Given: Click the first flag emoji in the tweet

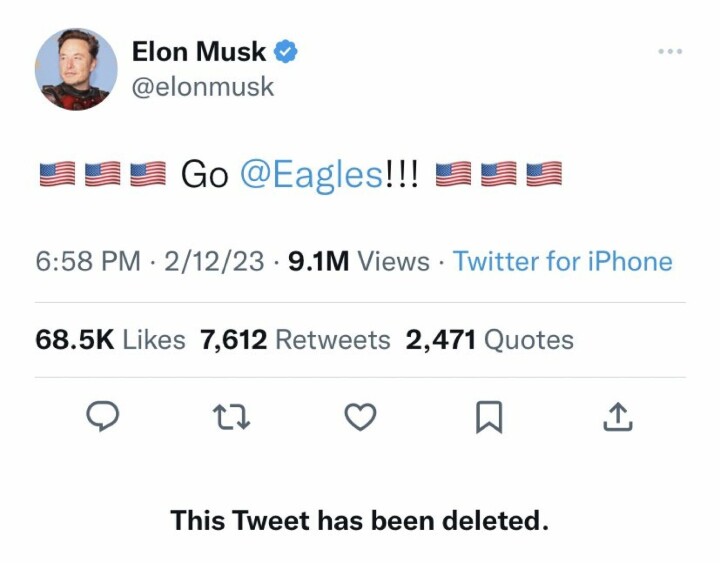Looking at the screenshot, I should click(x=57, y=175).
